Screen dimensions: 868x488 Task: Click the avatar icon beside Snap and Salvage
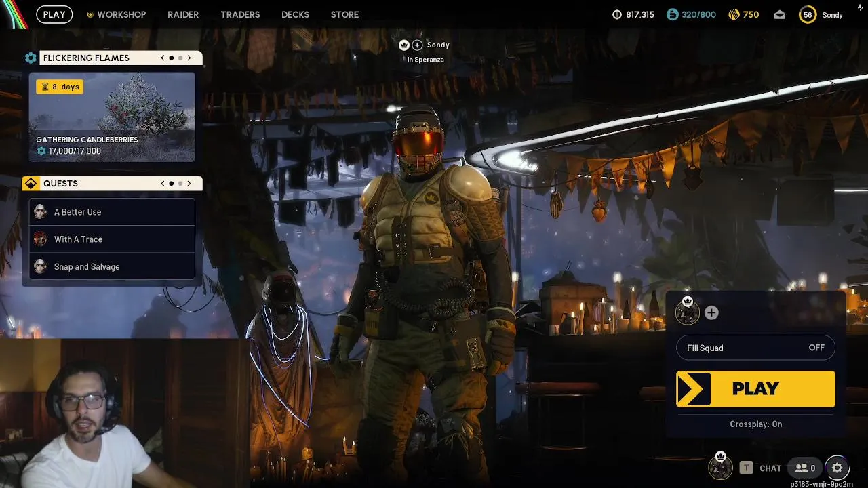tap(40, 266)
